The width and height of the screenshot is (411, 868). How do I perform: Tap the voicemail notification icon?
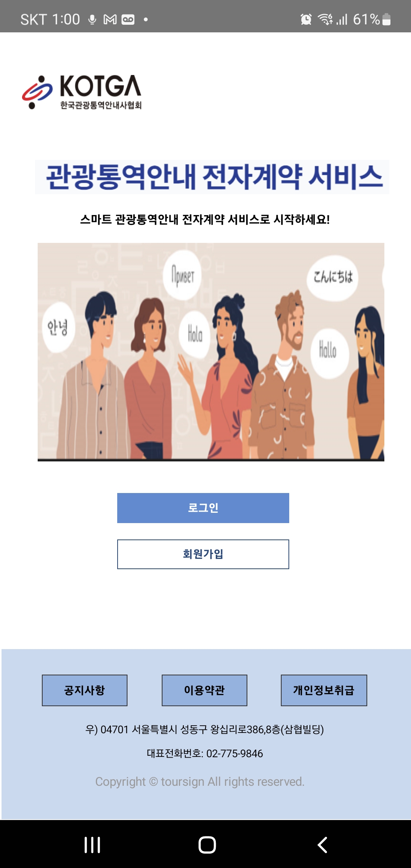click(128, 19)
